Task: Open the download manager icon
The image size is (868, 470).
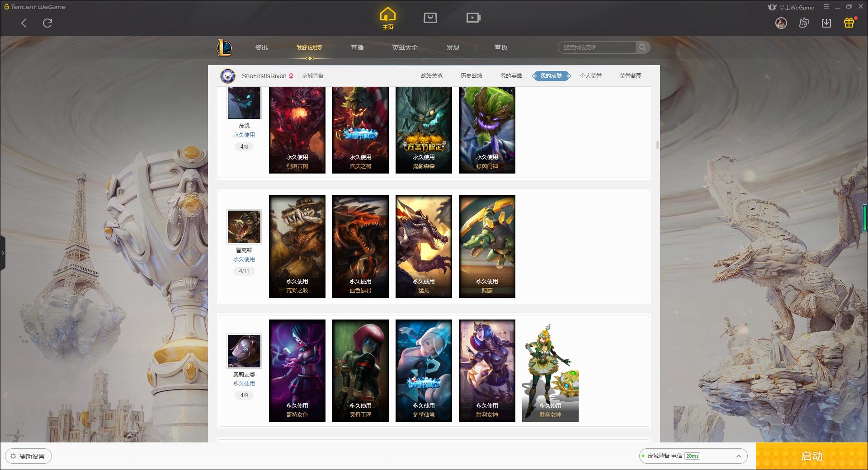Action: pos(826,23)
